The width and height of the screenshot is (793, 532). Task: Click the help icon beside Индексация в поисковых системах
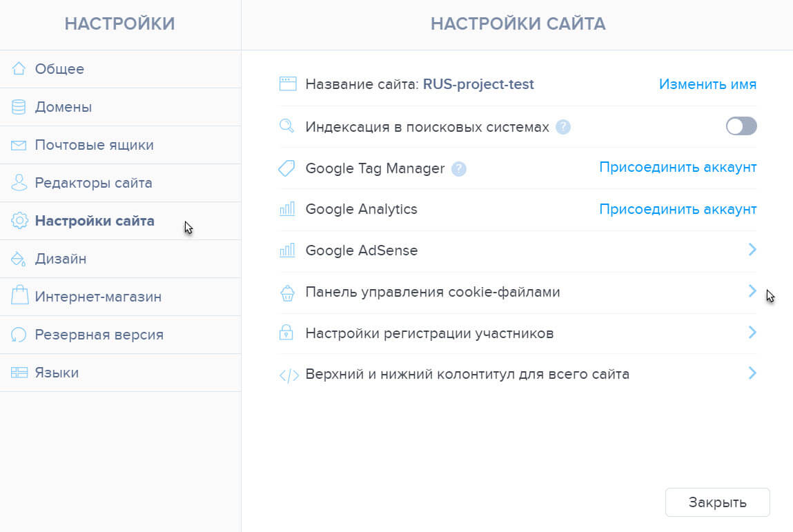click(563, 127)
